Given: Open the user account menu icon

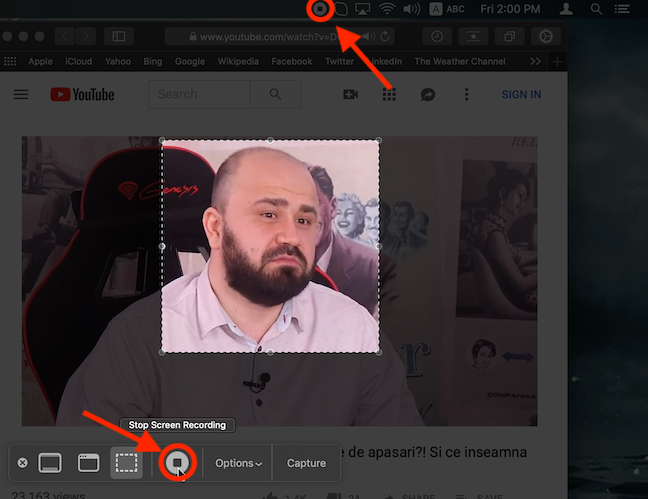Looking at the screenshot, I should click(x=566, y=9).
